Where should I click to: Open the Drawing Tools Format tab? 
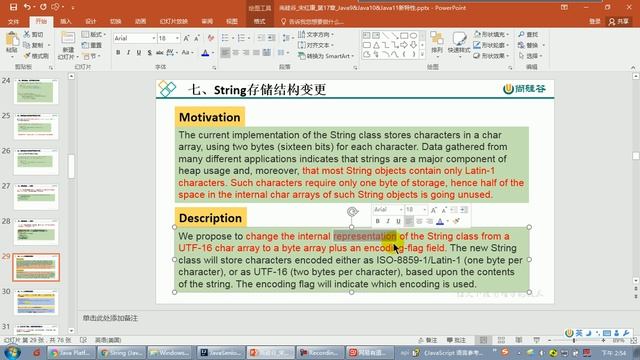(260, 22)
